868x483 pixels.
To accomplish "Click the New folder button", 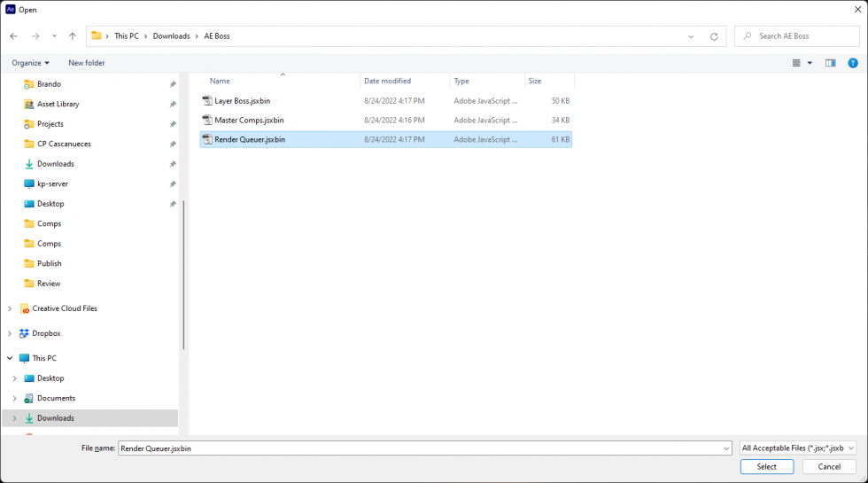I will tap(87, 63).
